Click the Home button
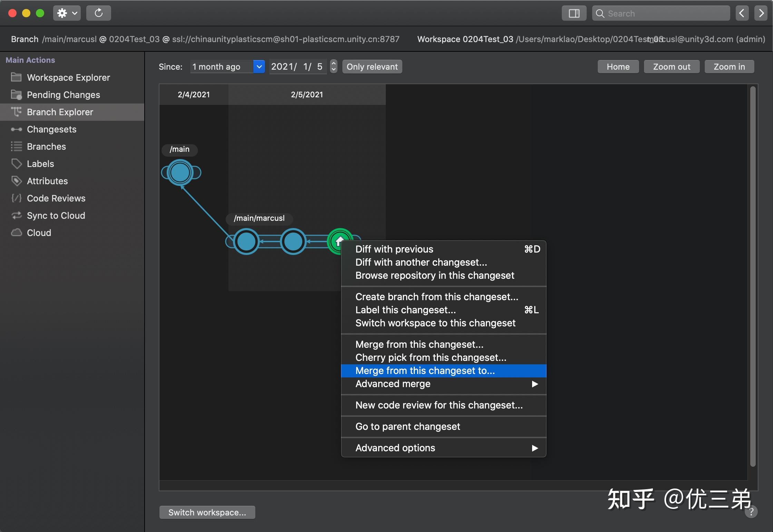The height and width of the screenshot is (532, 773). point(618,67)
